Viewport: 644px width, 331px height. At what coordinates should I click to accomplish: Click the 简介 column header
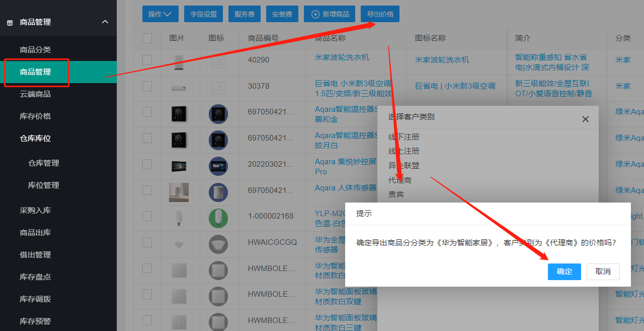523,38
